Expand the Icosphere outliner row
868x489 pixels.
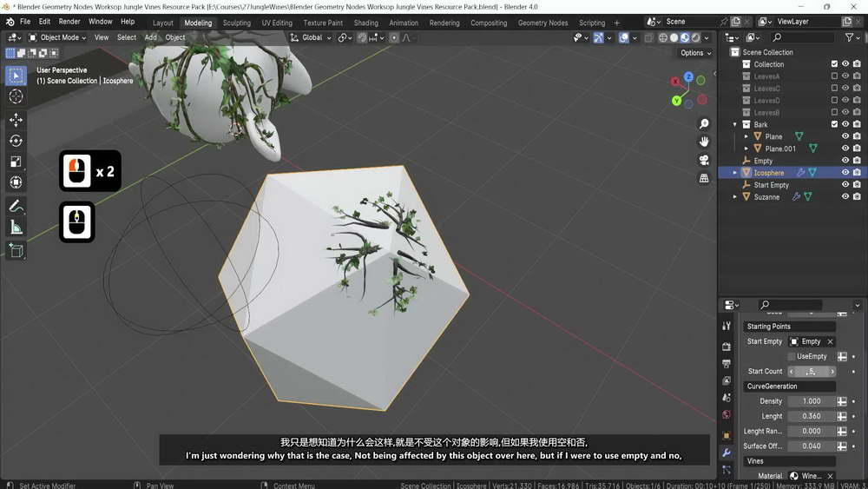(735, 173)
